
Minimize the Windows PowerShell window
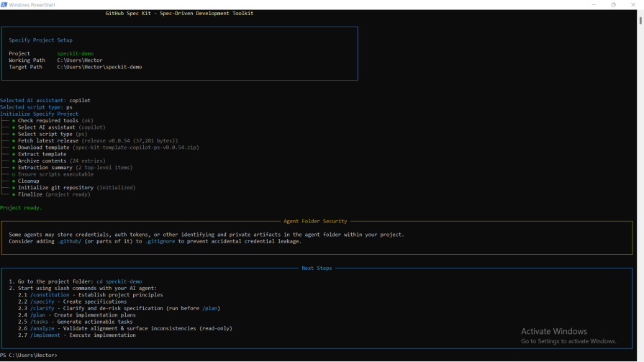tap(593, 4)
